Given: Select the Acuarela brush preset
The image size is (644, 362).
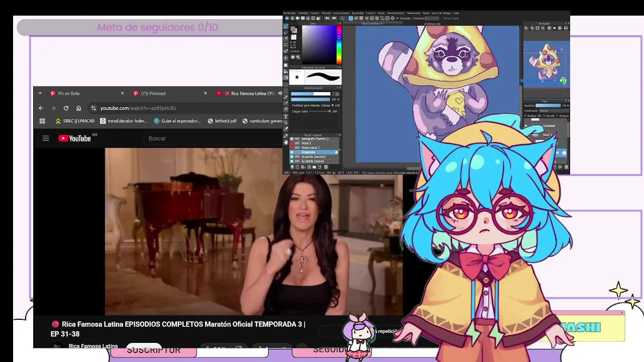Looking at the screenshot, I should pyautogui.click(x=313, y=152).
